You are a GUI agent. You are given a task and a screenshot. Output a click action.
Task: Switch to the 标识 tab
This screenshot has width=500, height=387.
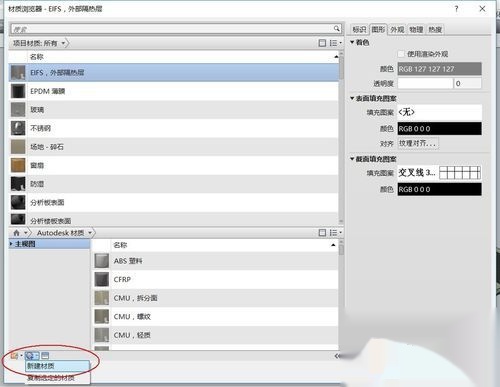coord(359,29)
